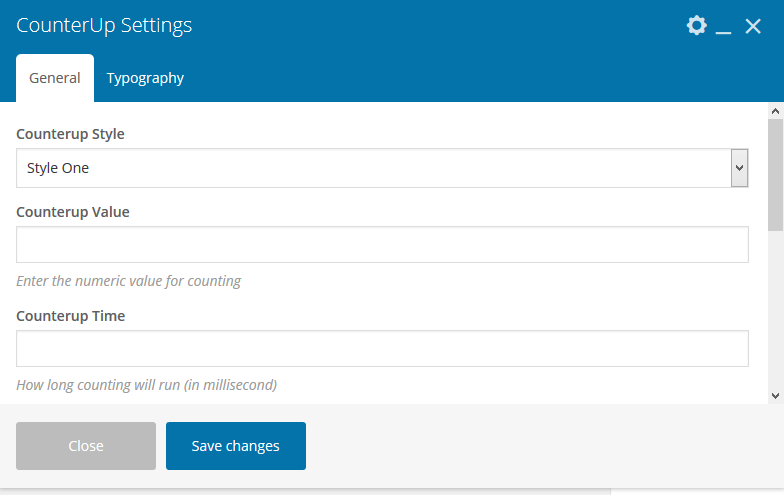784x495 pixels.
Task: Minimize the CounterUp Settings panel
Action: tap(724, 28)
